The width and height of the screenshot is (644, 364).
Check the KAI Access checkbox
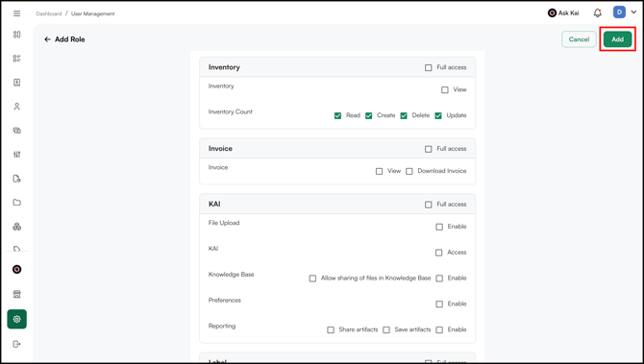(x=438, y=253)
